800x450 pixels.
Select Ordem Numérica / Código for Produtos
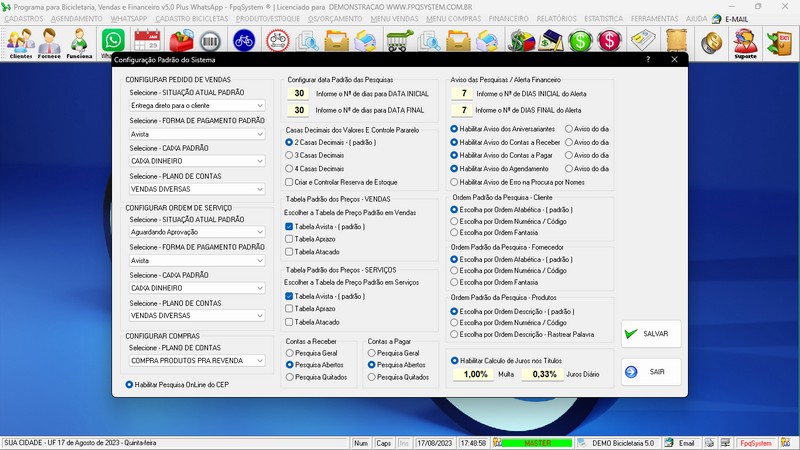click(508, 323)
